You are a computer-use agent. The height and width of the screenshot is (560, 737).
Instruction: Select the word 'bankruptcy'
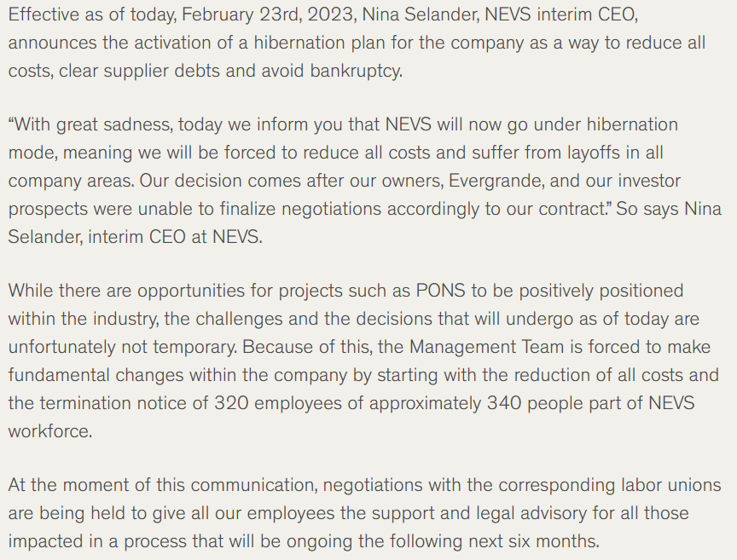pyautogui.click(x=355, y=71)
